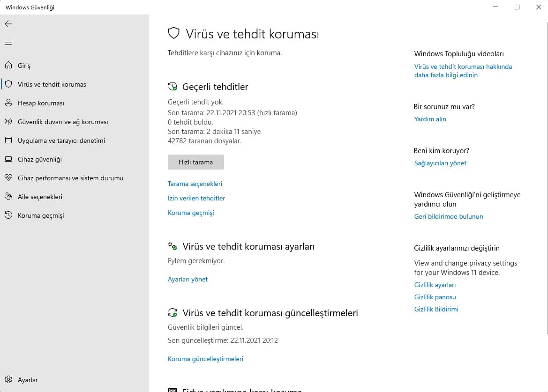Image resolution: width=548 pixels, height=392 pixels.
Task: Click Ayarları yönet link
Action: (188, 279)
